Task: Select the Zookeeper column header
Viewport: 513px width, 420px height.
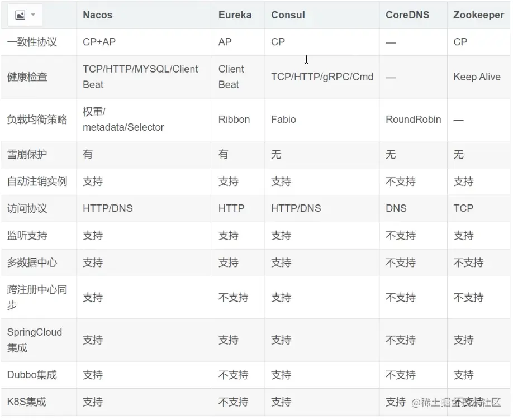Action: click(x=478, y=15)
